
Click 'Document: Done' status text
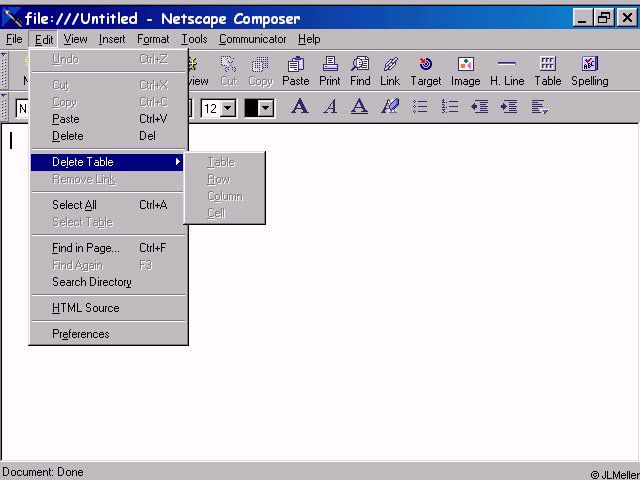point(43,472)
